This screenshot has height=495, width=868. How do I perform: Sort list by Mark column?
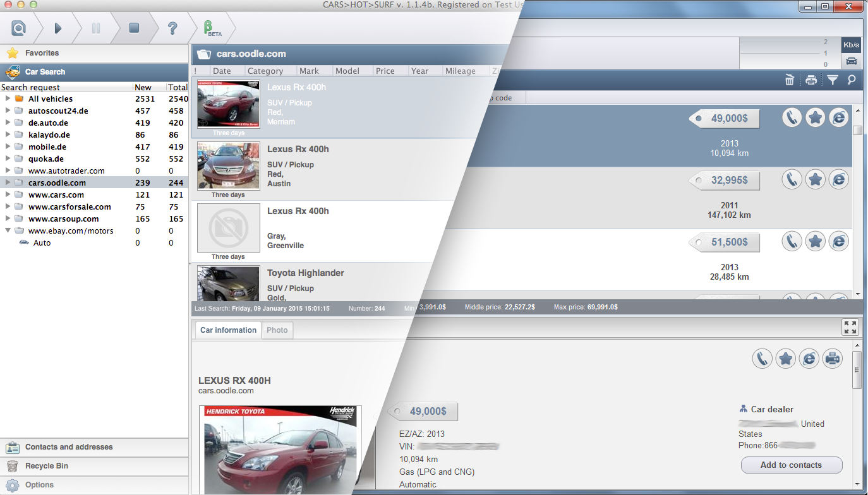[314, 71]
